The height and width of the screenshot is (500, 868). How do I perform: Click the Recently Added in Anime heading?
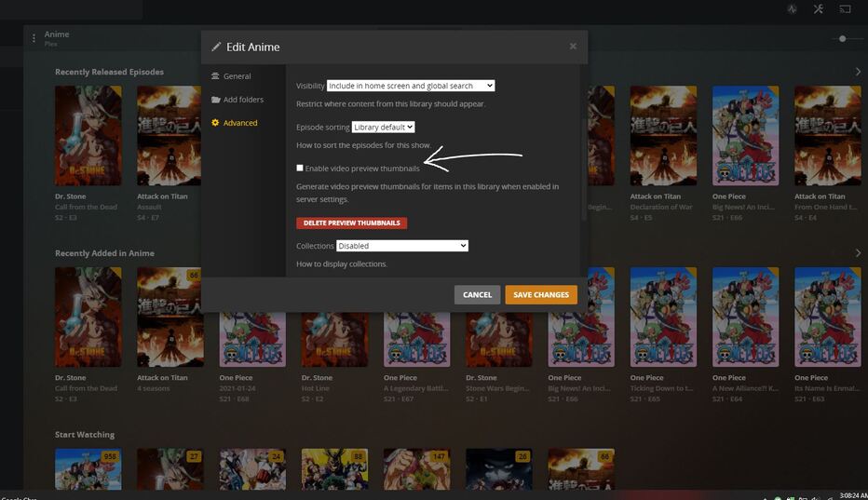(104, 253)
